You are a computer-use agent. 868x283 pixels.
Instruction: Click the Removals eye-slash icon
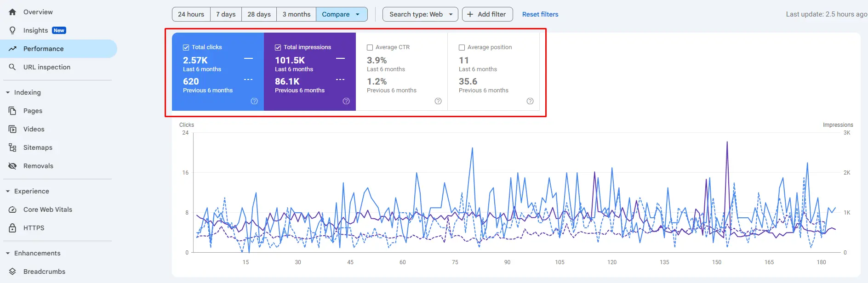click(x=12, y=166)
